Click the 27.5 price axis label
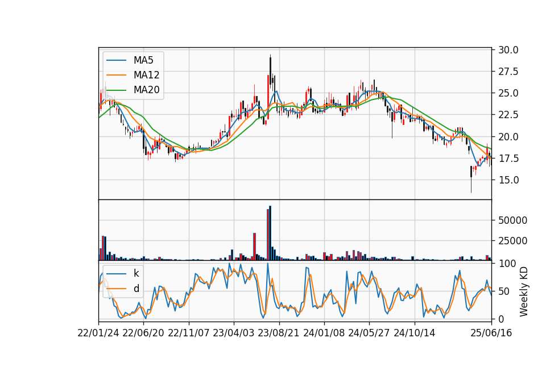546x392 pixels. [x=508, y=72]
